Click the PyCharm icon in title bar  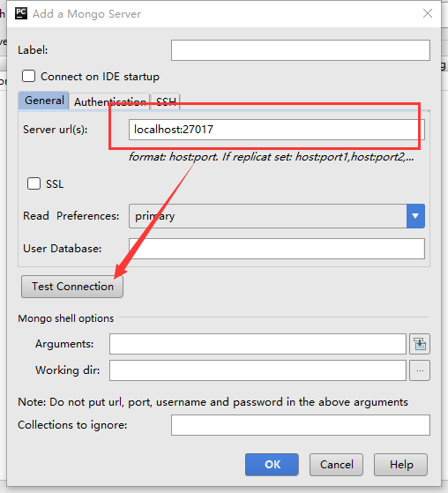coord(21,13)
